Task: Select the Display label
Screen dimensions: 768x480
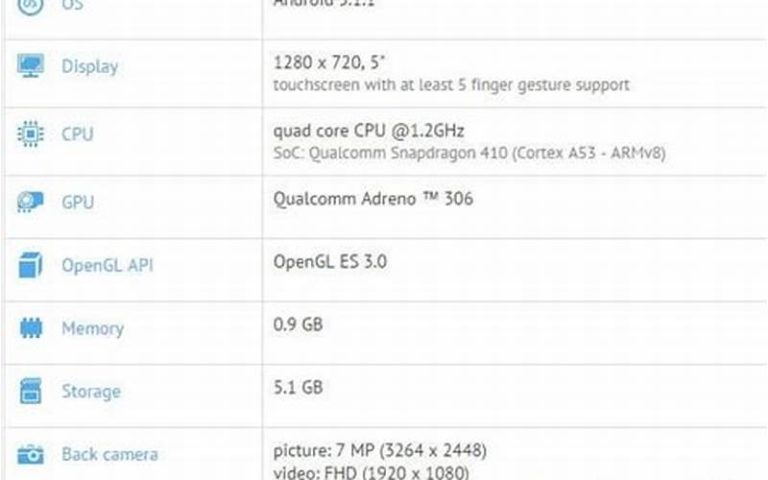Action: [x=90, y=67]
